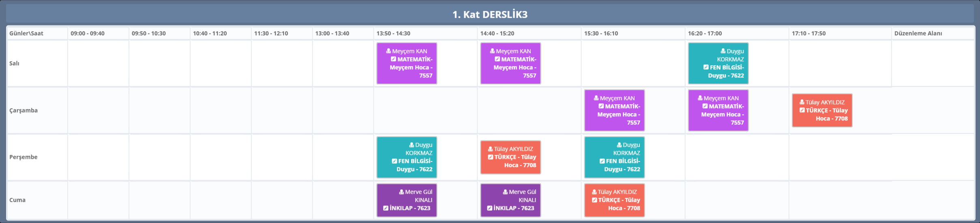
Task: Click the 13:50 - 14:30 time header
Action: click(393, 33)
